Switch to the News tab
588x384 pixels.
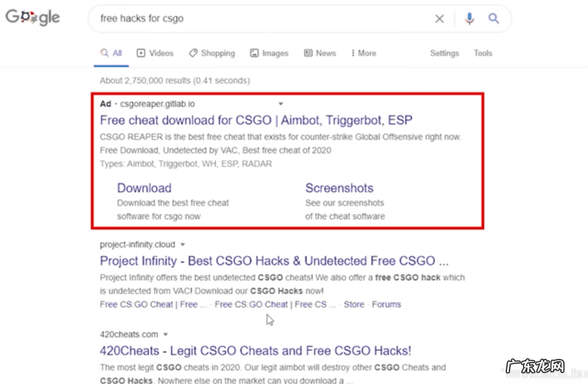(320, 53)
